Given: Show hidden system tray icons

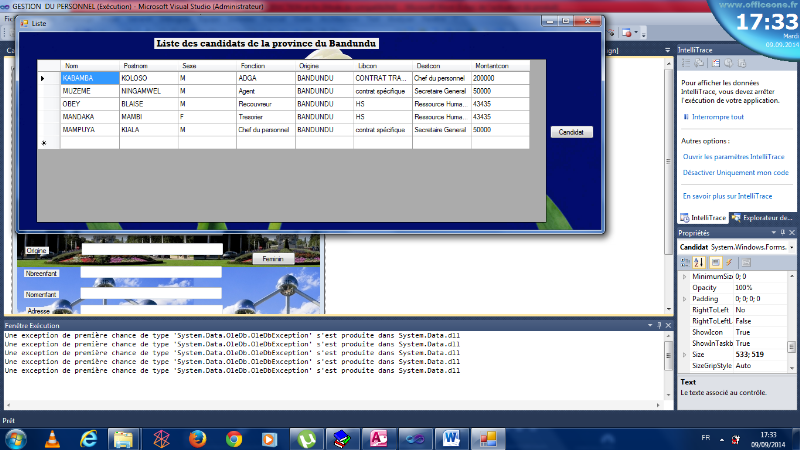Looking at the screenshot, I should [x=722, y=439].
